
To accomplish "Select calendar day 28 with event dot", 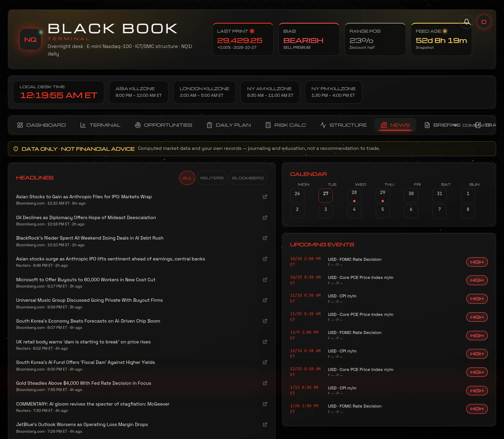I will pyautogui.click(x=354, y=195).
